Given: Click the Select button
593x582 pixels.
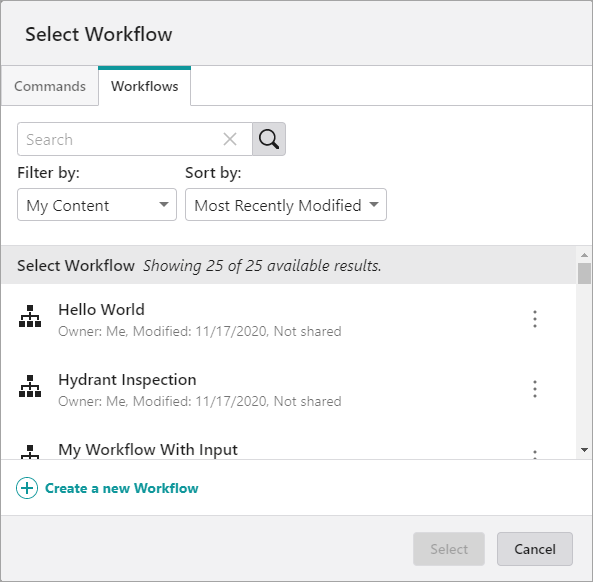Looking at the screenshot, I should pos(449,549).
